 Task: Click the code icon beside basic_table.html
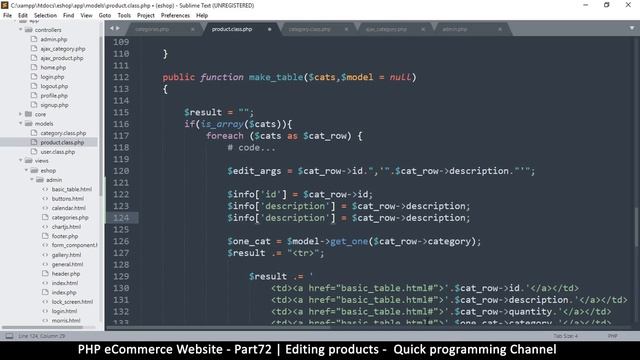[x=45, y=189]
